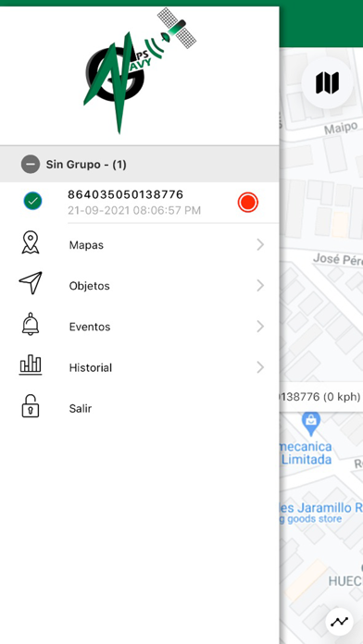
Task: Click the GPS Navy satellite logo
Action: coord(139,70)
